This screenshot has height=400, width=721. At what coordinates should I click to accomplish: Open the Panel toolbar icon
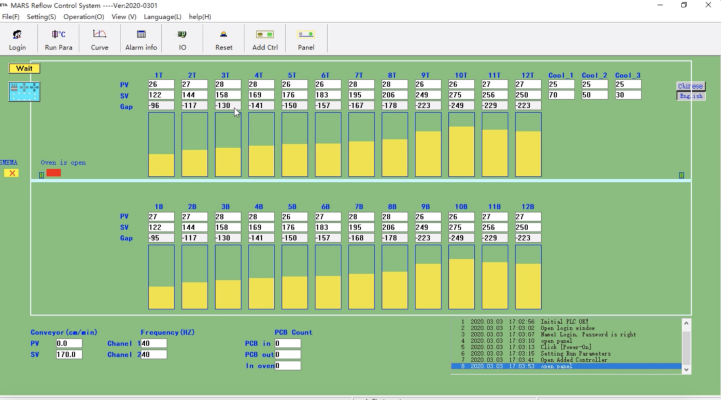tap(306, 39)
